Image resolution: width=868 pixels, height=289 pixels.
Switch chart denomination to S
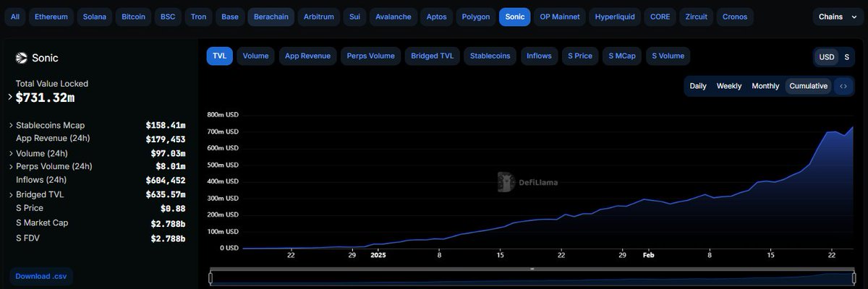[846, 56]
